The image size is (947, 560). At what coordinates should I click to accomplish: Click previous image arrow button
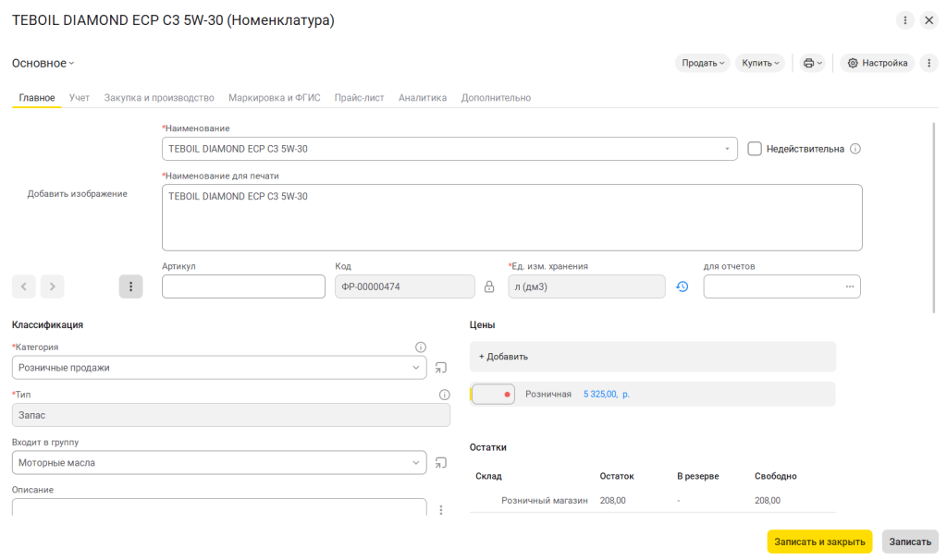(x=23, y=286)
